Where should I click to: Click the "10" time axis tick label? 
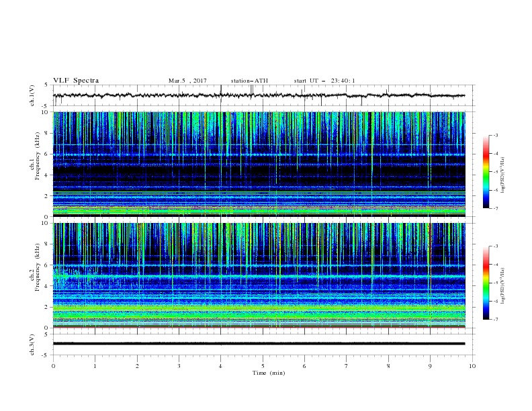[x=472, y=366]
